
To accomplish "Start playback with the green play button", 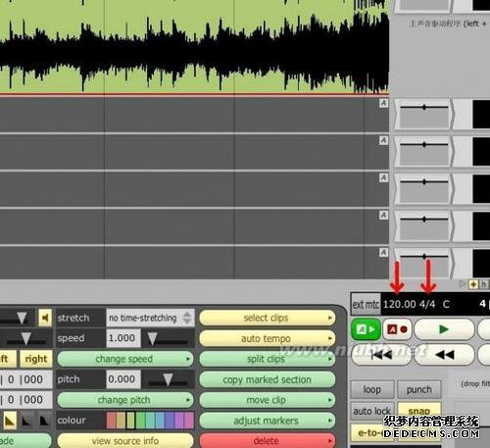I will coord(444,329).
